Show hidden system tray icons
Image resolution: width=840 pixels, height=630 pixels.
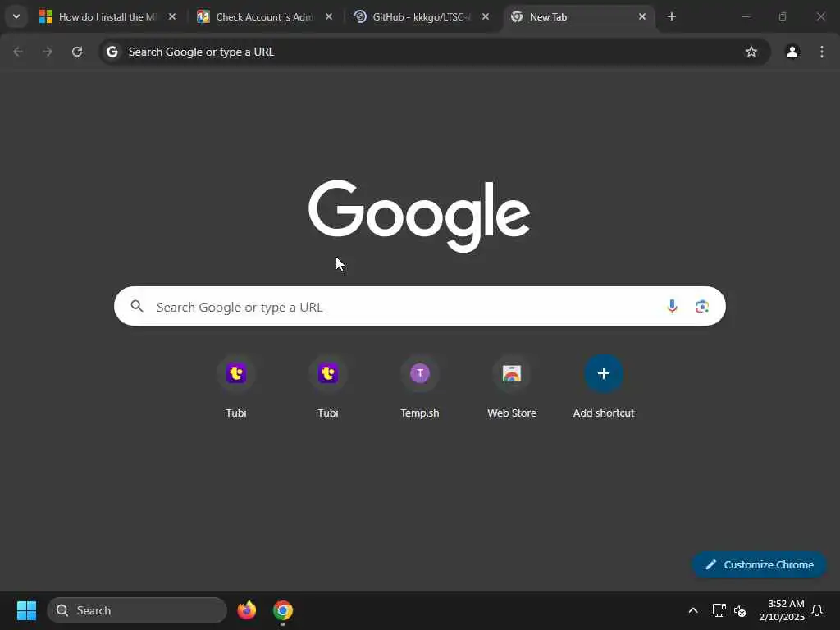(692, 610)
